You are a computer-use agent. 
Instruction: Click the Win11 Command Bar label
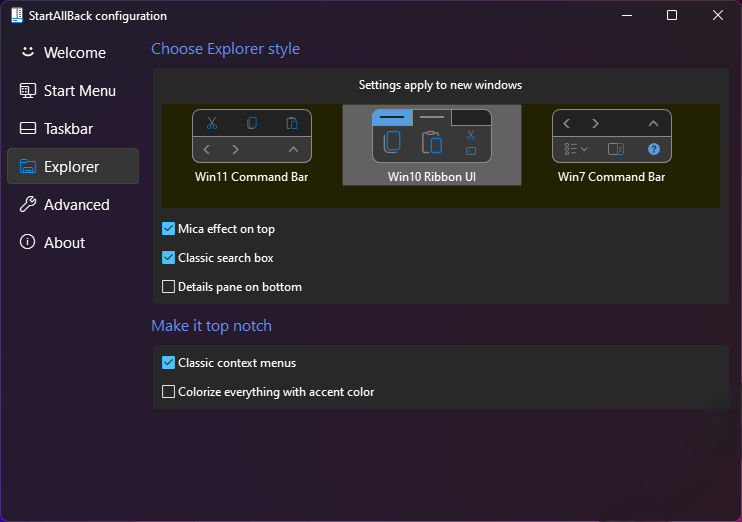click(x=251, y=177)
